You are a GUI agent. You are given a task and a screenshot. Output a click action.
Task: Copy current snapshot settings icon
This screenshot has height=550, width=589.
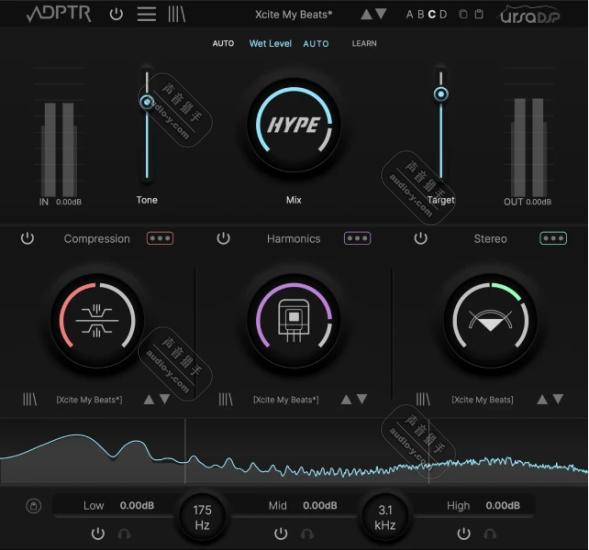464,14
